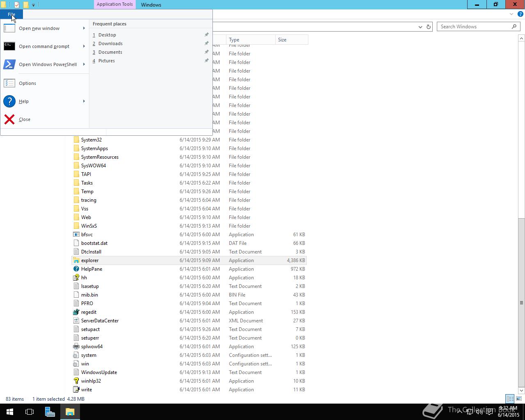Go to Desktop in Frequent places

[x=107, y=35]
